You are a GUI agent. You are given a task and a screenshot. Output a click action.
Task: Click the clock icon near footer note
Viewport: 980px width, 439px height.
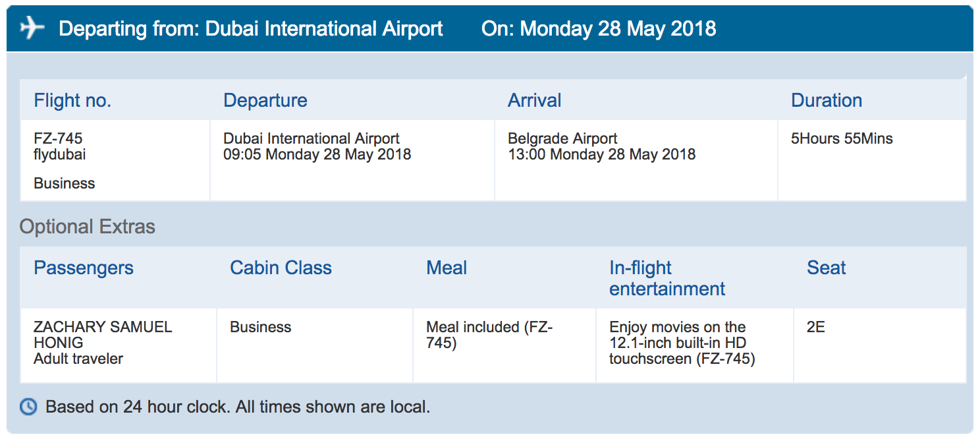pyautogui.click(x=28, y=407)
